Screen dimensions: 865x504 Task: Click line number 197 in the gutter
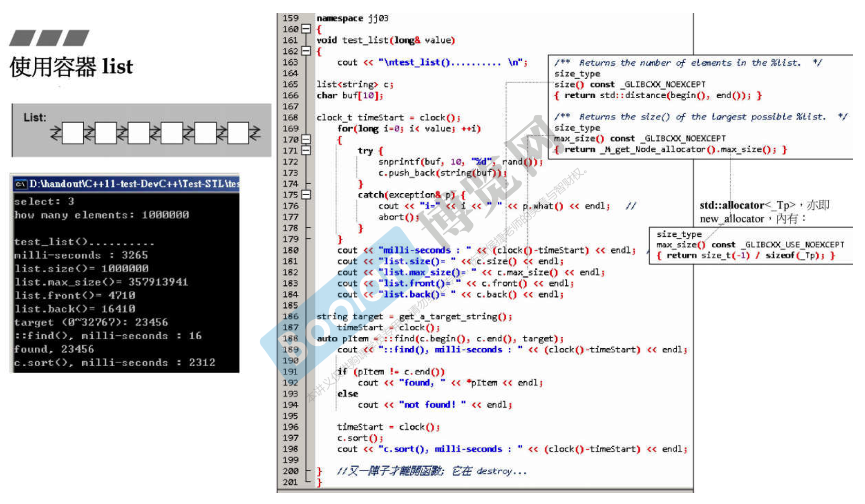click(290, 438)
